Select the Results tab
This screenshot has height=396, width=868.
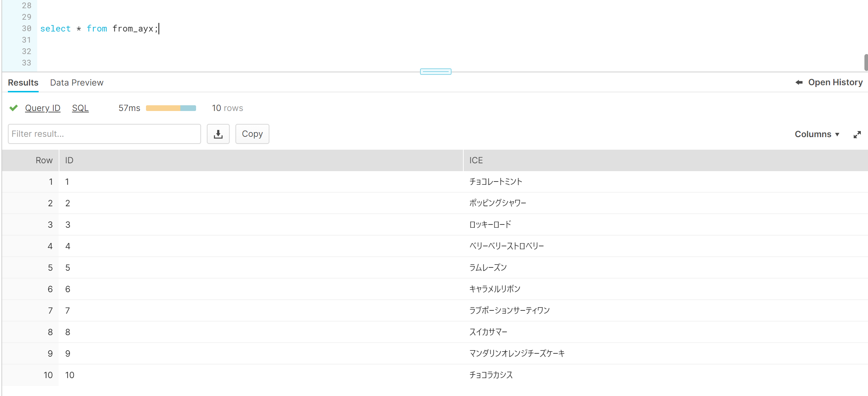click(x=23, y=82)
